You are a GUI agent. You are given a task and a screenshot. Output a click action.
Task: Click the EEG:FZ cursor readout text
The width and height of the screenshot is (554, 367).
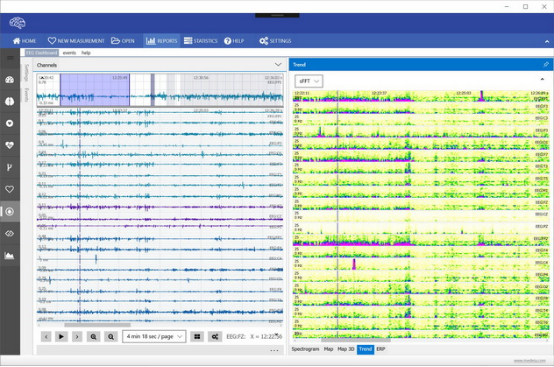254,337
